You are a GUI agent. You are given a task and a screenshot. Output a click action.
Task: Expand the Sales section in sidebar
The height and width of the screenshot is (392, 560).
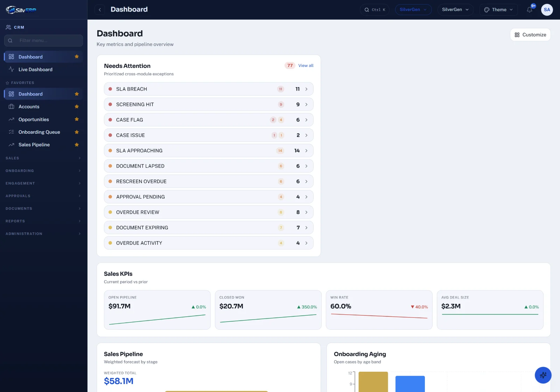click(x=43, y=158)
